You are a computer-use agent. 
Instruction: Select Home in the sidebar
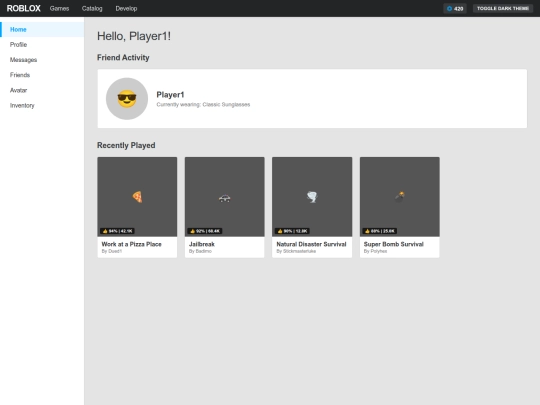tap(42, 29)
